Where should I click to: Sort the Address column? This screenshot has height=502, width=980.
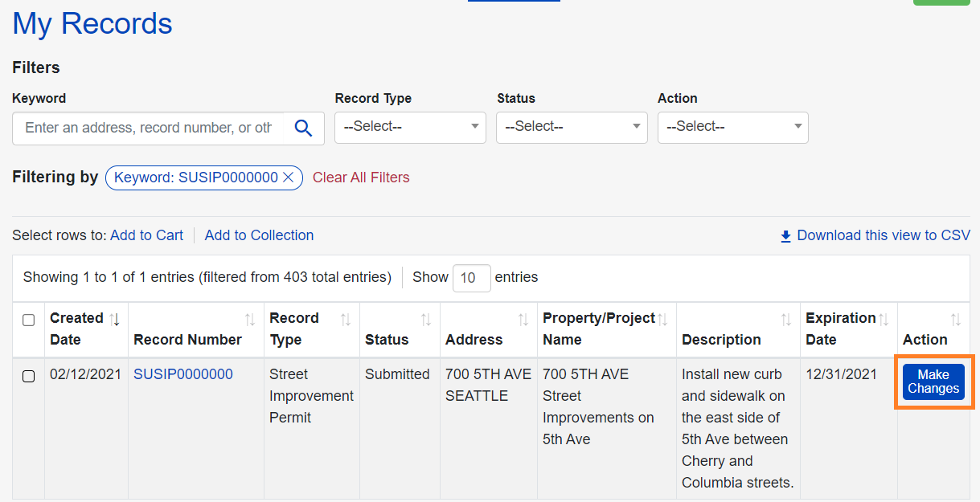(523, 320)
